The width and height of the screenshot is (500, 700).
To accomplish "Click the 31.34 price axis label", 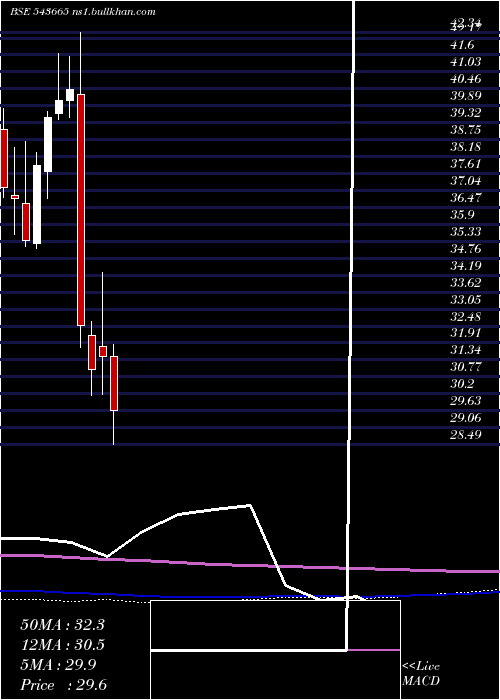I will (x=465, y=350).
